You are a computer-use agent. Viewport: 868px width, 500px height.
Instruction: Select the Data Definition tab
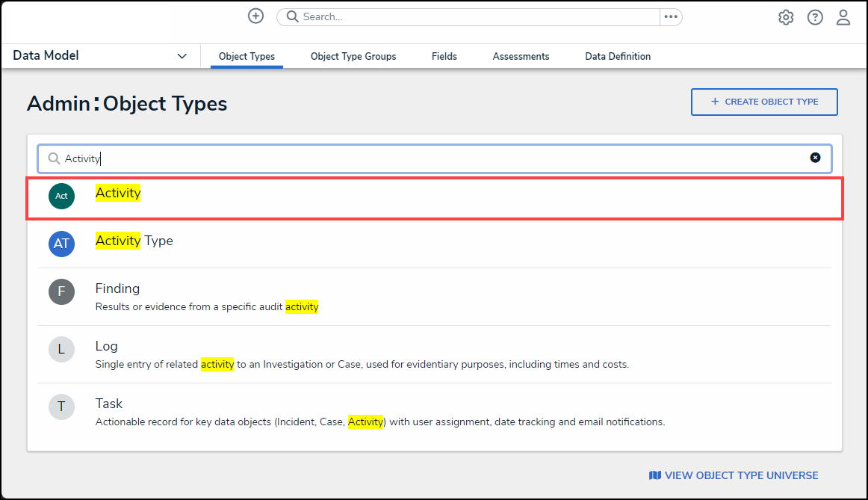(618, 57)
